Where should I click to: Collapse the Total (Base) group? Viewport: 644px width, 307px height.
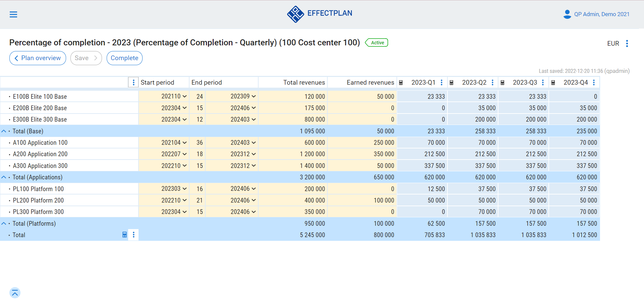point(4,131)
